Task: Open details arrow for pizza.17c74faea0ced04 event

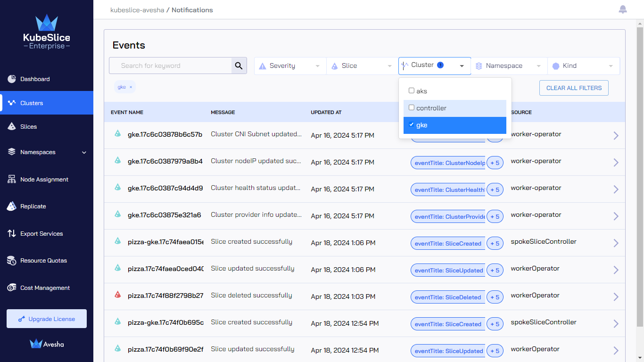Action: click(616, 270)
